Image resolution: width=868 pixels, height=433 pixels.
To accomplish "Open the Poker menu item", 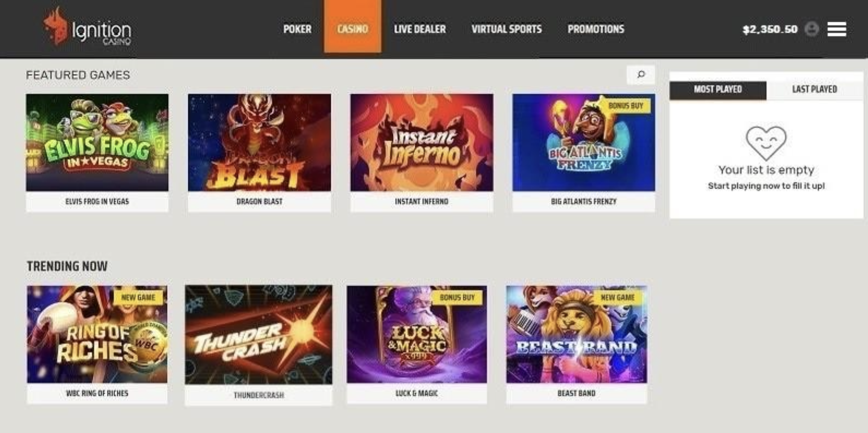I will (297, 29).
